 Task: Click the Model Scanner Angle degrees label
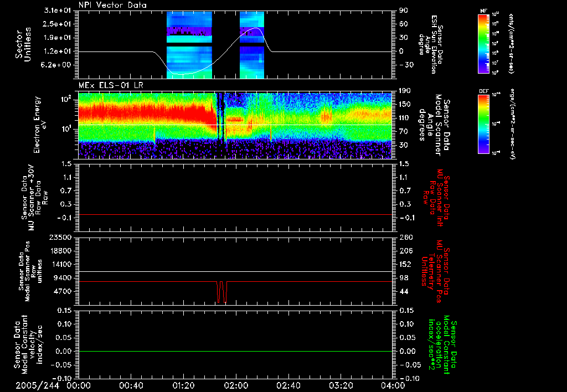434,125
